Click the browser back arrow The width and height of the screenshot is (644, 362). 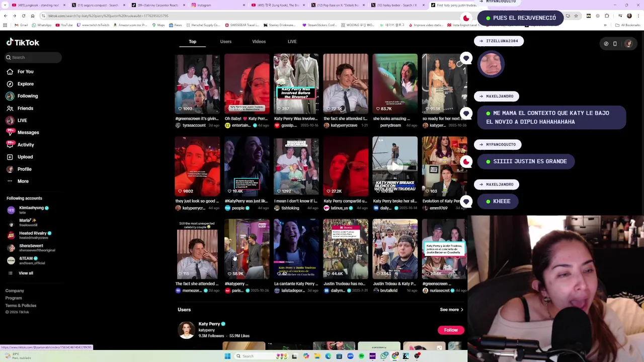(5, 16)
